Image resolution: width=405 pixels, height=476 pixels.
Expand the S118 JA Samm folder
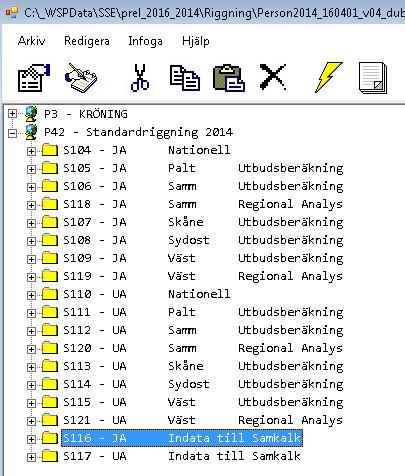tap(31, 205)
